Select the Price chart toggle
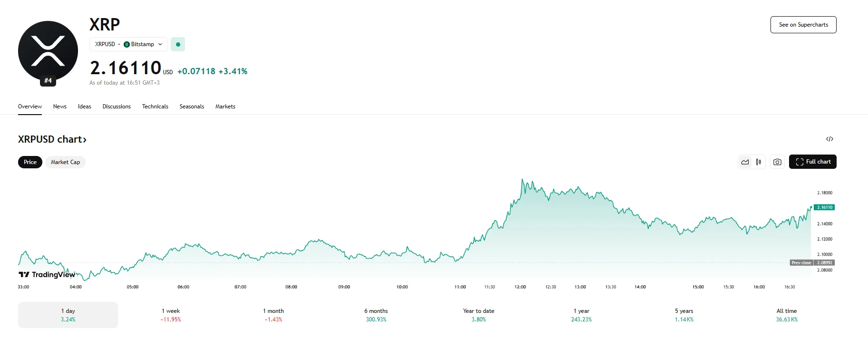Image resolution: width=868 pixels, height=340 pixels. point(30,162)
